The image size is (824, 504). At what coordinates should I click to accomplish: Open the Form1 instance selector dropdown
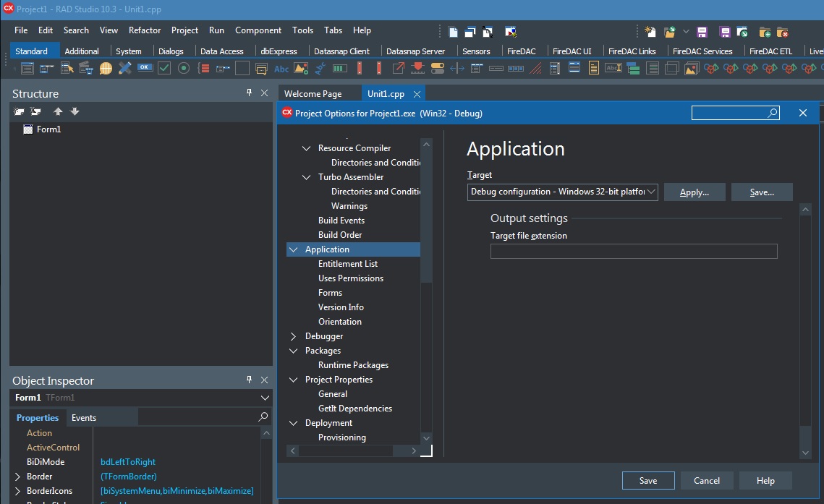pyautogui.click(x=265, y=398)
